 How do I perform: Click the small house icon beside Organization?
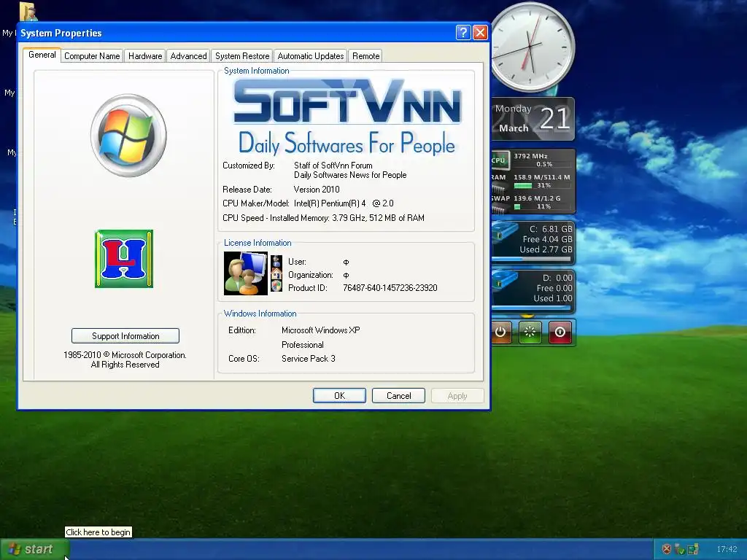pos(276,274)
